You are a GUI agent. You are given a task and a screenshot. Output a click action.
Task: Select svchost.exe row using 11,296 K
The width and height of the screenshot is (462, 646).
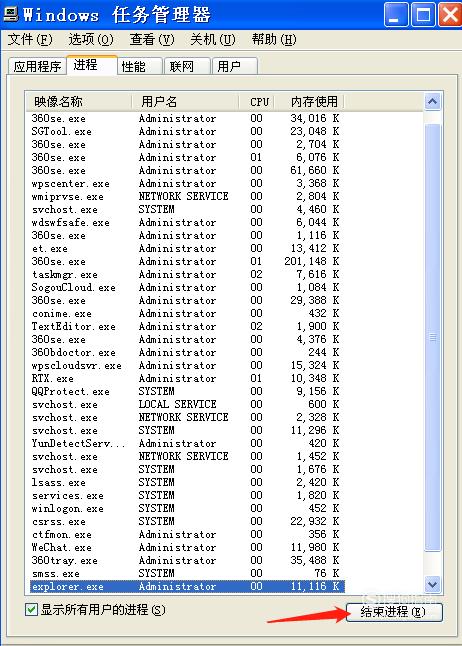(x=187, y=430)
